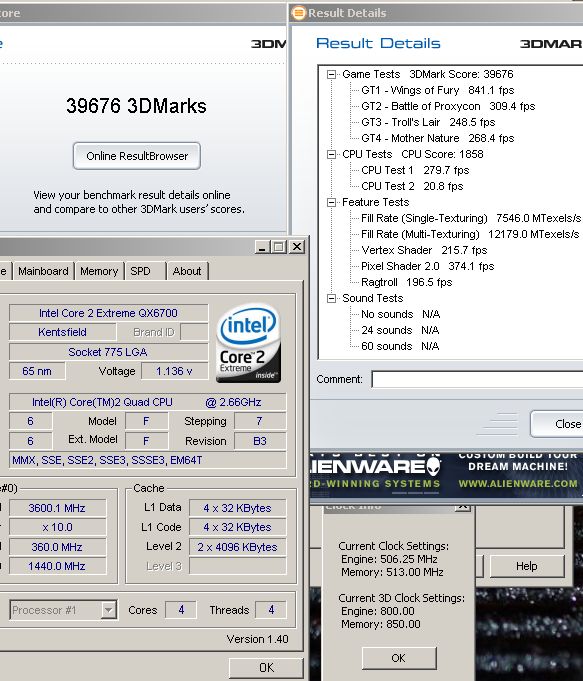
Task: Click the Help button
Action: [x=527, y=566]
